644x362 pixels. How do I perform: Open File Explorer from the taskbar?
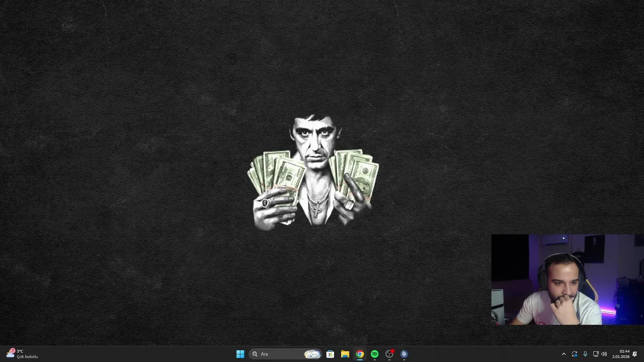pyautogui.click(x=345, y=354)
